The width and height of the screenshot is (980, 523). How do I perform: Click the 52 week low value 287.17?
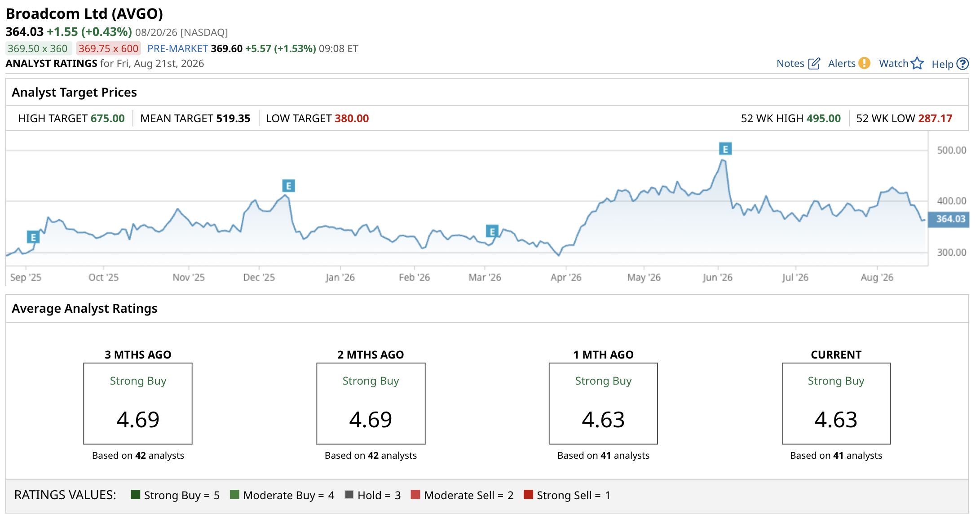(935, 118)
